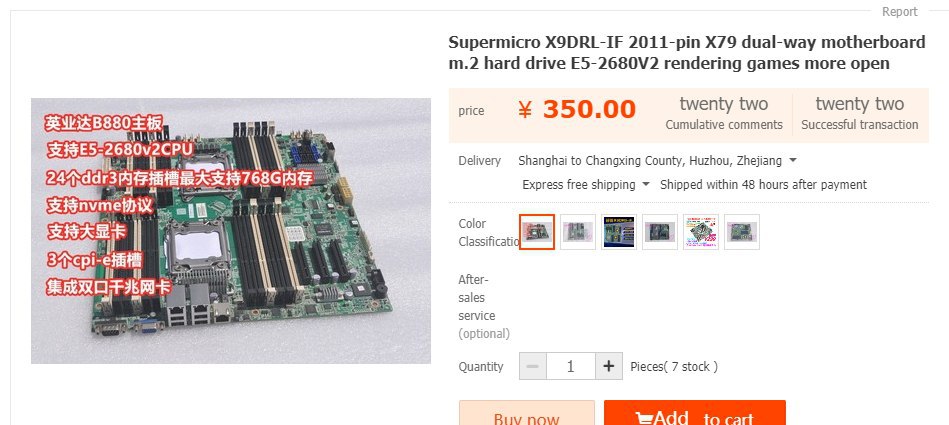
Task: Decrease quantity with the minus button
Action: pyautogui.click(x=533, y=366)
